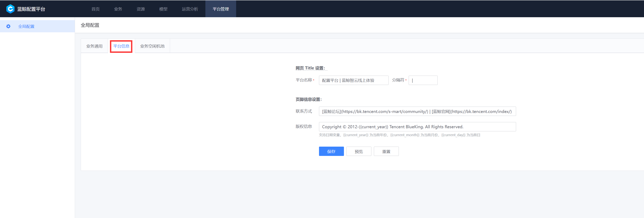
Task: Select 全局配置 in the sidebar
Action: [x=37, y=26]
